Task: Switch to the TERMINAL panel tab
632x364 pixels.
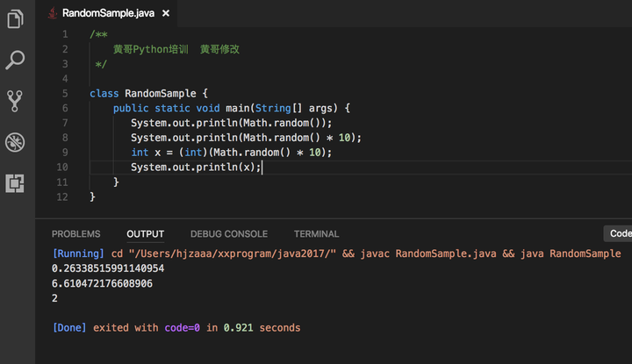Action: [x=316, y=234]
